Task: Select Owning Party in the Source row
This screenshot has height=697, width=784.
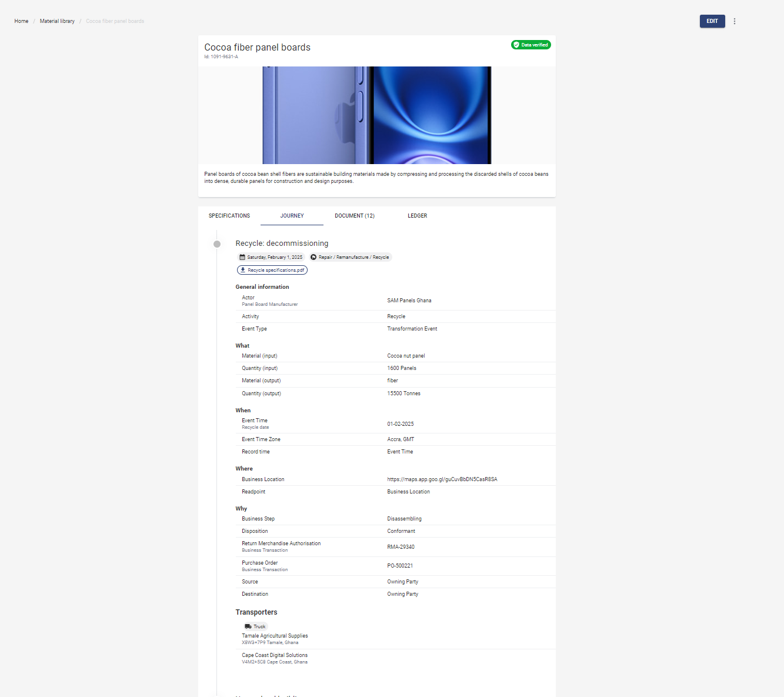Action: pos(403,582)
